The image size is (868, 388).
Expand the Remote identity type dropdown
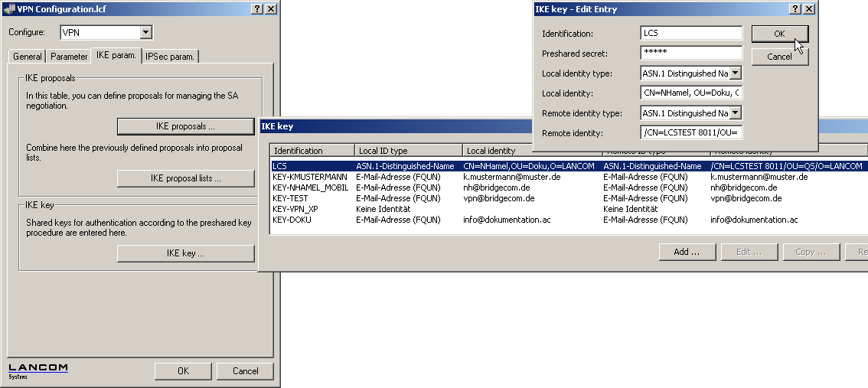[x=736, y=113]
